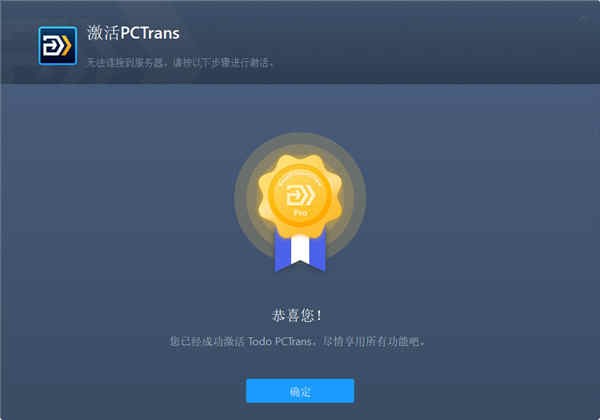Click the PCTrans word in header title
600x420 pixels.
click(x=150, y=33)
